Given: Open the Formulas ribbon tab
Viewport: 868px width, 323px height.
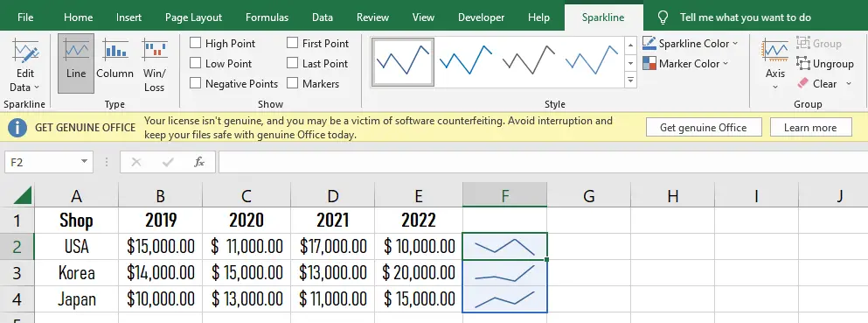Looking at the screenshot, I should [x=267, y=18].
